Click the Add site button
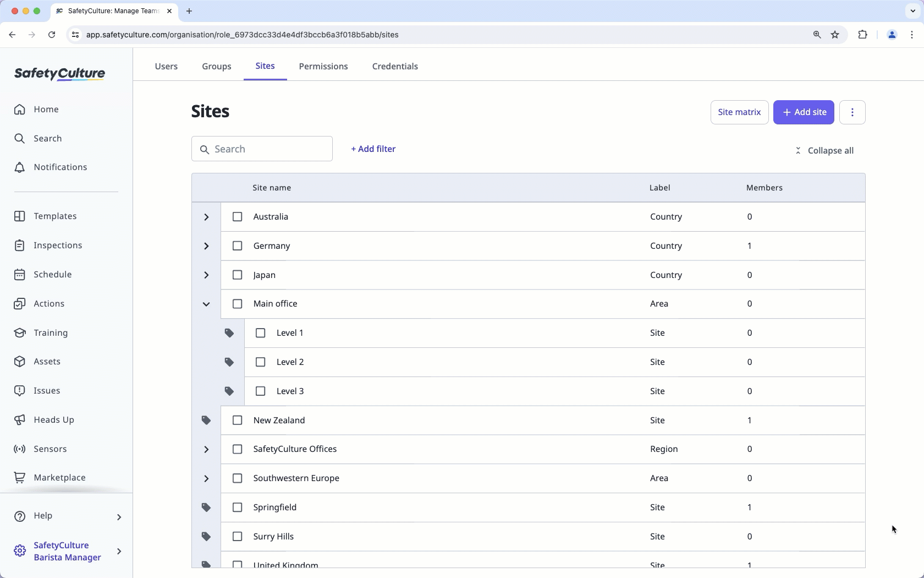 tap(804, 112)
